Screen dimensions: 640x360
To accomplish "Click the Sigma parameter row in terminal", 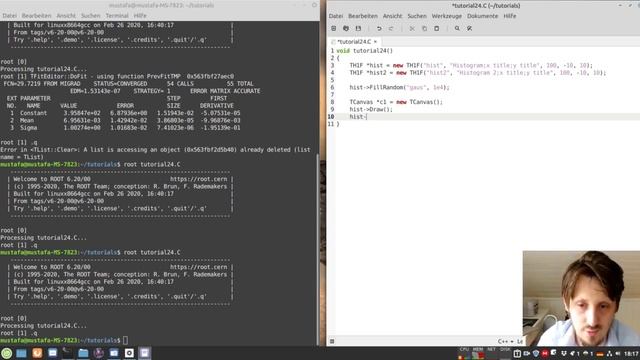I will [x=124, y=128].
